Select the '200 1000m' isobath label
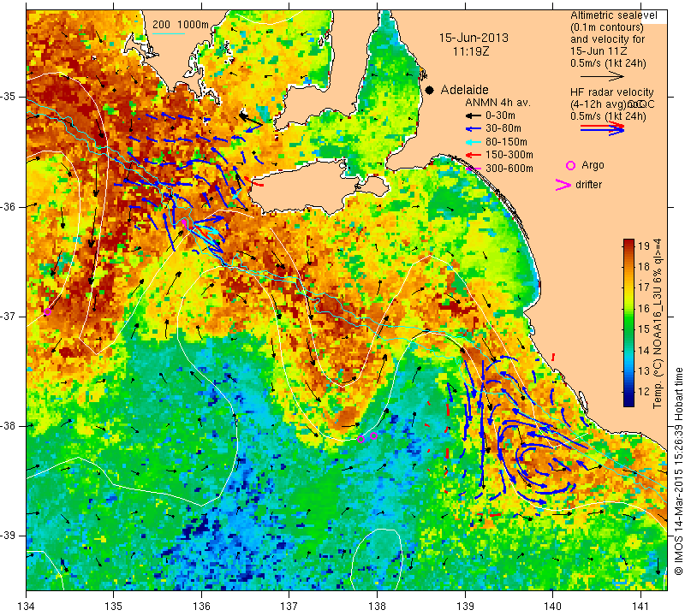The width and height of the screenshot is (685, 616). (x=181, y=25)
